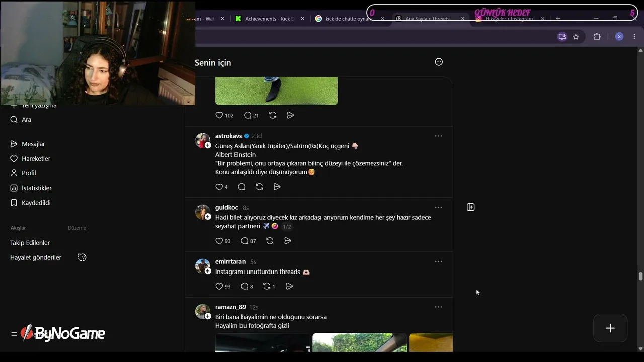Open feed options next to Senin için

pos(439,62)
